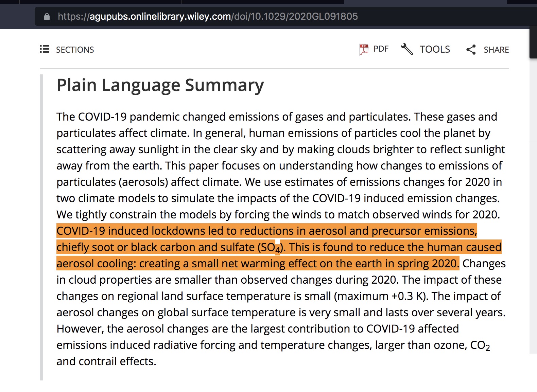Click the SECTIONS list icon

(x=45, y=49)
